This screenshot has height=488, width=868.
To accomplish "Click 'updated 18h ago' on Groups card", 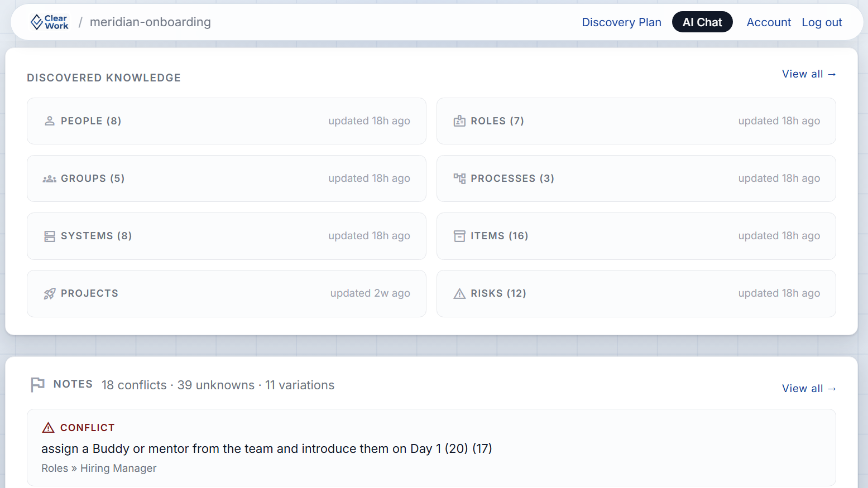I will (369, 178).
